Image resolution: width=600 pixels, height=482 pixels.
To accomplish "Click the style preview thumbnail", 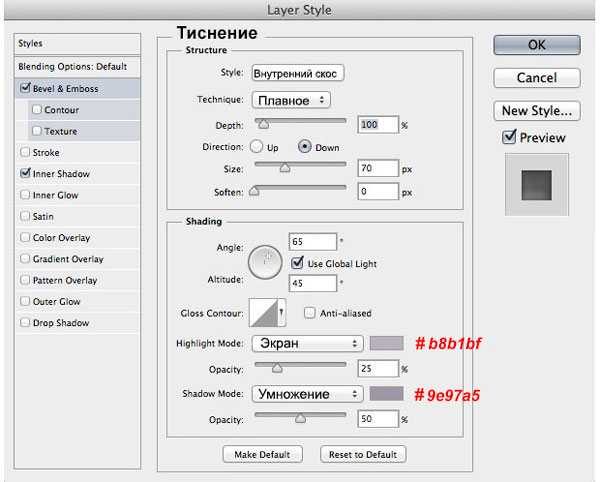I will (x=536, y=185).
